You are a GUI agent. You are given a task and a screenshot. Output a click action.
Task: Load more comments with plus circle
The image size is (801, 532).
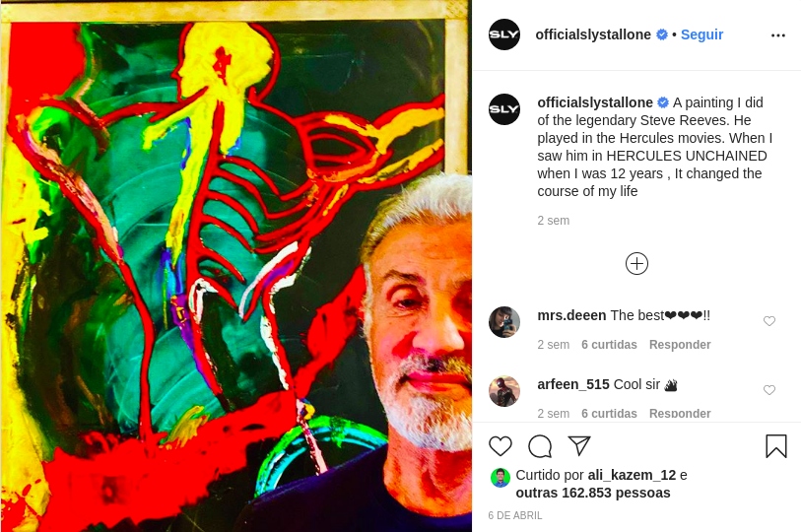(x=636, y=263)
